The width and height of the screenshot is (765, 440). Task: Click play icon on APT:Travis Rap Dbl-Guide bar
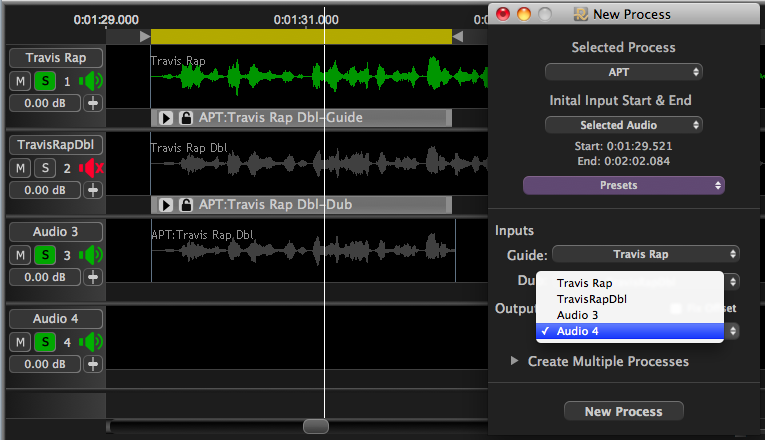click(166, 118)
